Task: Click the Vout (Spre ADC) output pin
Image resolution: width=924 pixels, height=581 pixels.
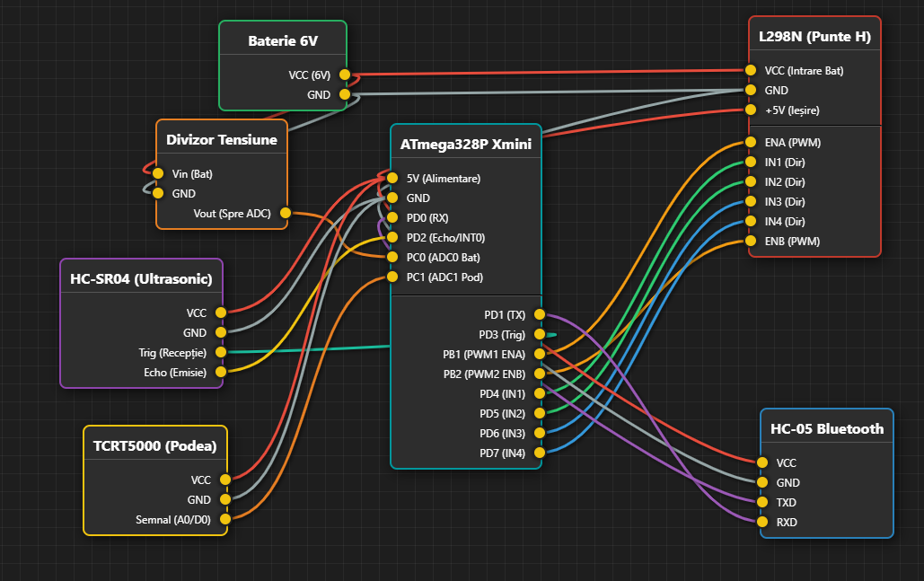Action: click(286, 213)
